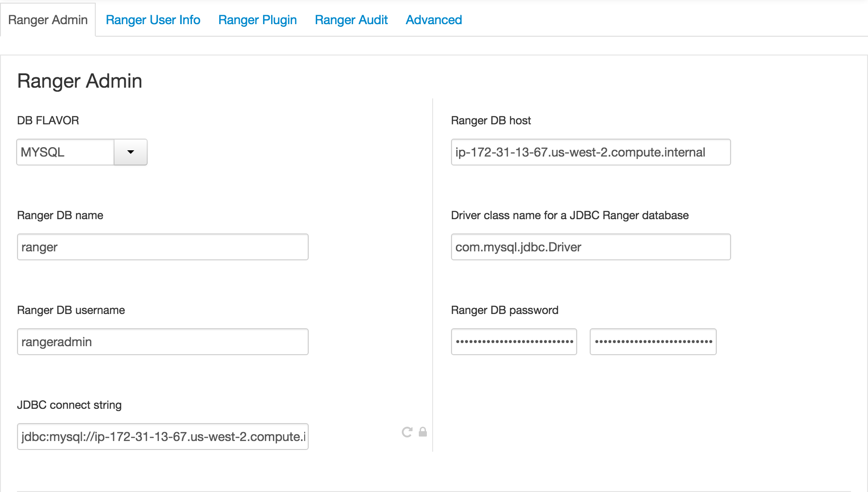
Task: Focus the Ranger DB host field
Action: tap(591, 152)
